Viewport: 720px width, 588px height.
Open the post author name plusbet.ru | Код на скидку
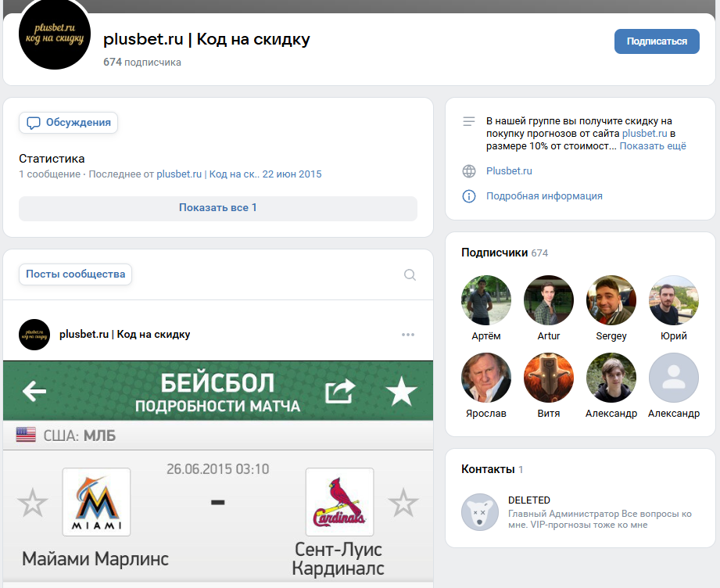125,335
